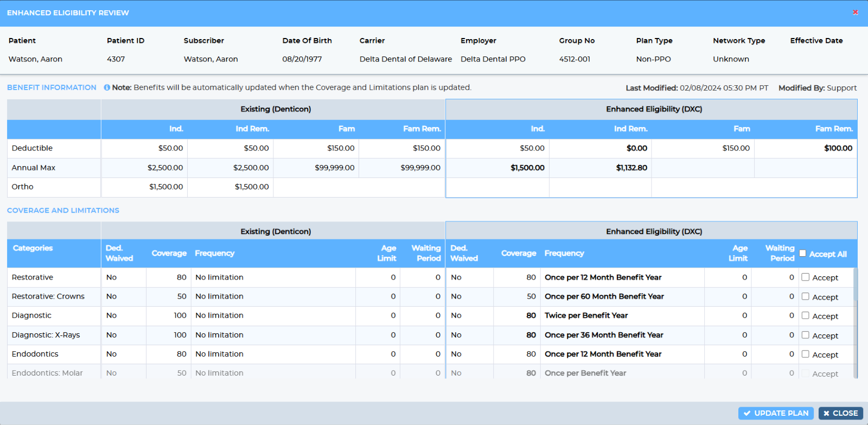Viewport: 868px width, 425px height.
Task: Click the Enhanced Eligibility Review title
Action: click(x=68, y=12)
